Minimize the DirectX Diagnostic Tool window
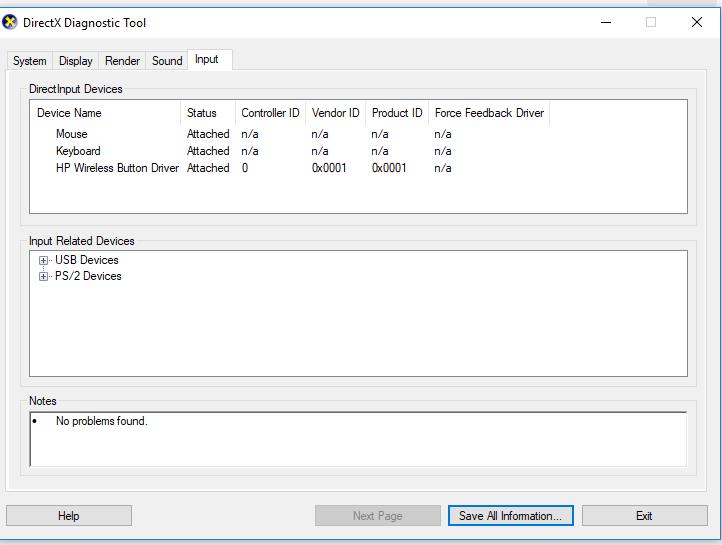 click(x=606, y=22)
